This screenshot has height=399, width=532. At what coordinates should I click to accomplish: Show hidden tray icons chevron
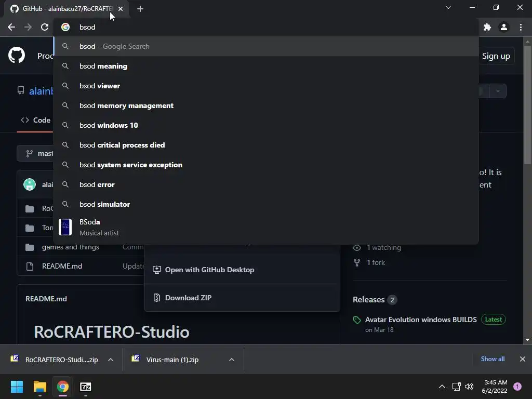(x=442, y=387)
